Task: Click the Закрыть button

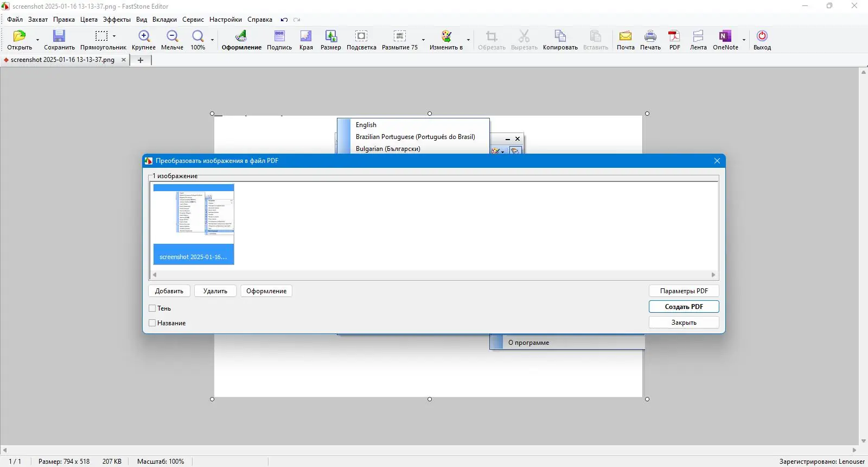Action: point(684,323)
